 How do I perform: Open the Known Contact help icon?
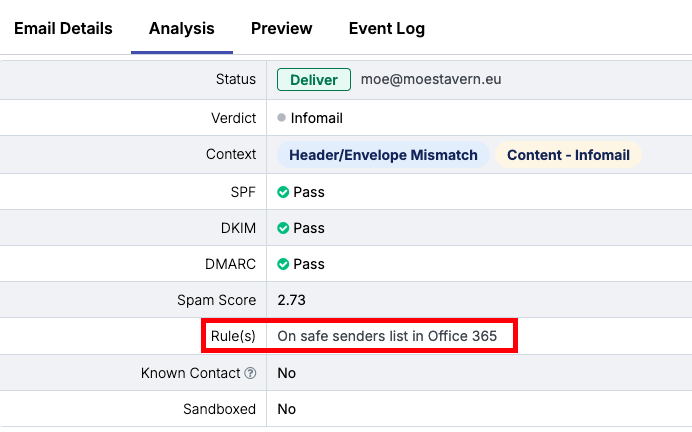(x=250, y=373)
